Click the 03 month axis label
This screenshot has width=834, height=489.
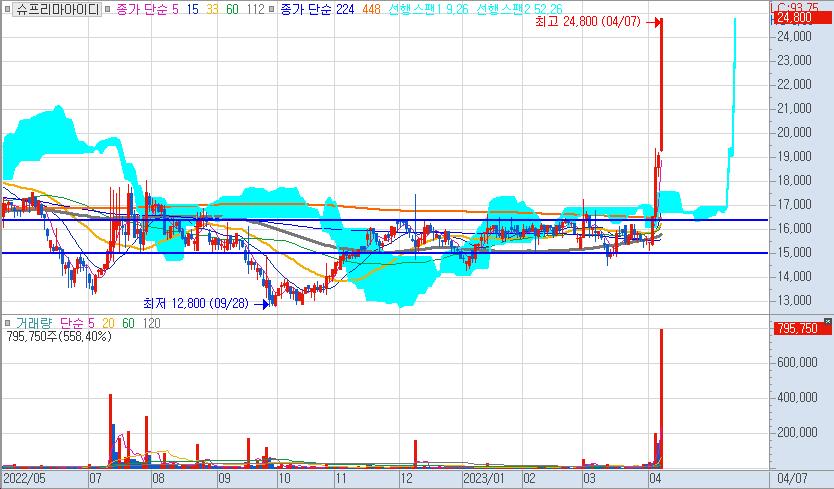(589, 478)
